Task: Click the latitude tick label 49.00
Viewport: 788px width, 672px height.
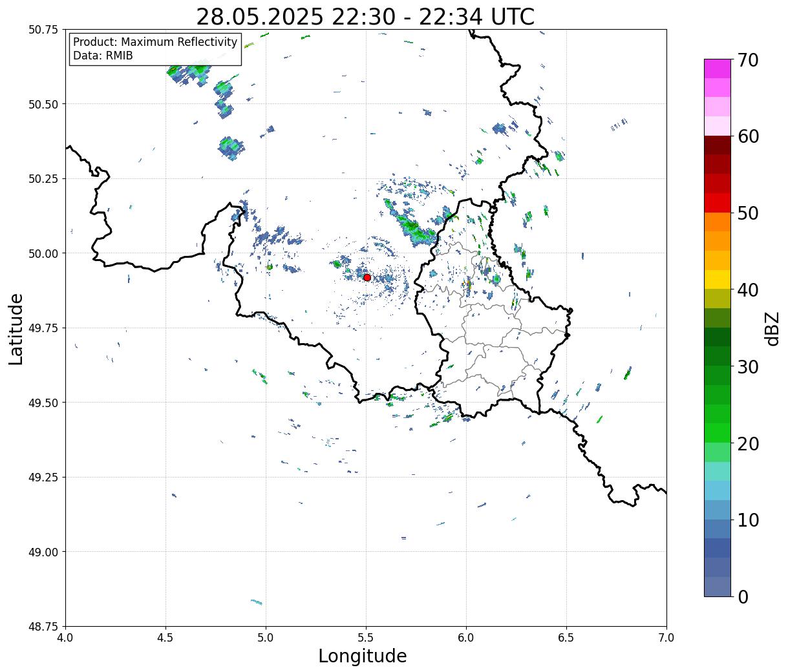Action: point(43,552)
